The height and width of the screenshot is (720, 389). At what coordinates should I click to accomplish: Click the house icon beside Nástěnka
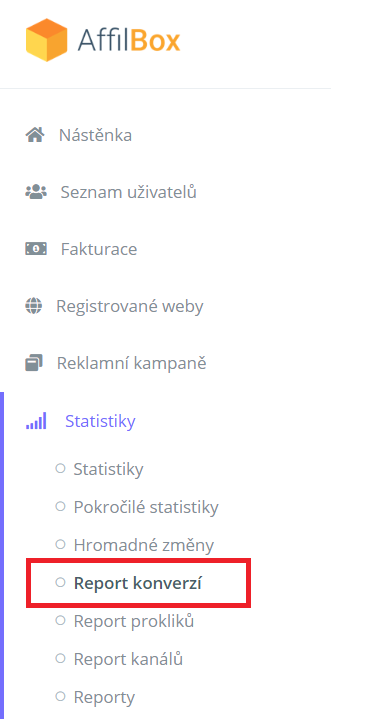click(34, 135)
